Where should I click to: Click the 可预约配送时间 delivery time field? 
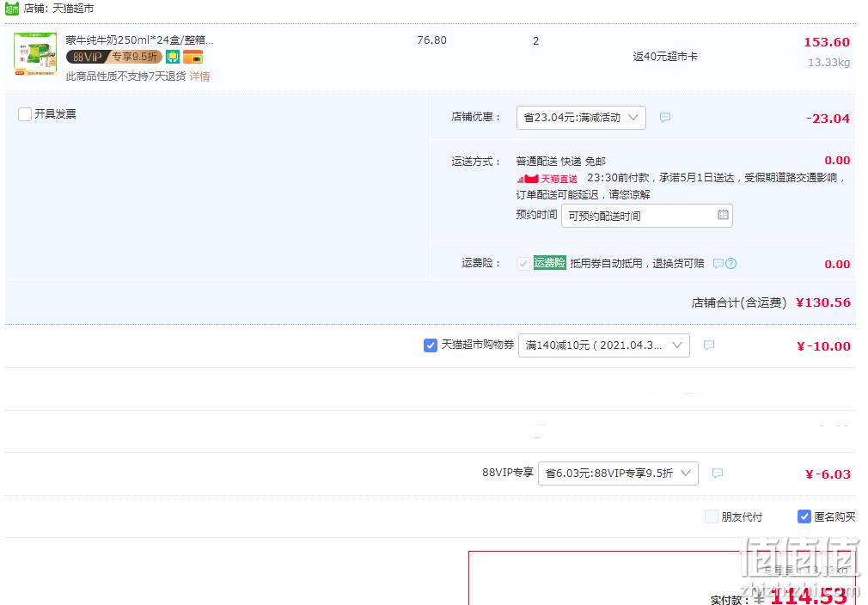click(x=646, y=216)
